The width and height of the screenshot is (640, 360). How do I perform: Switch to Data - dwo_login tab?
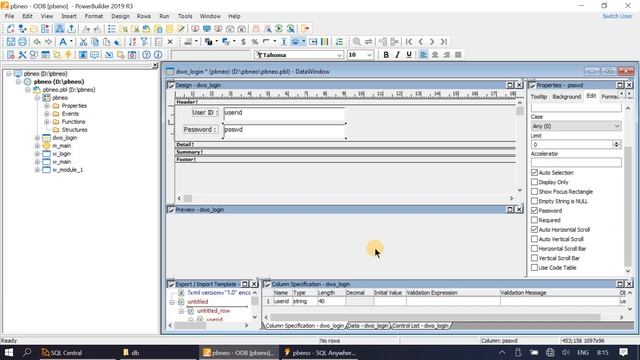tap(368, 326)
